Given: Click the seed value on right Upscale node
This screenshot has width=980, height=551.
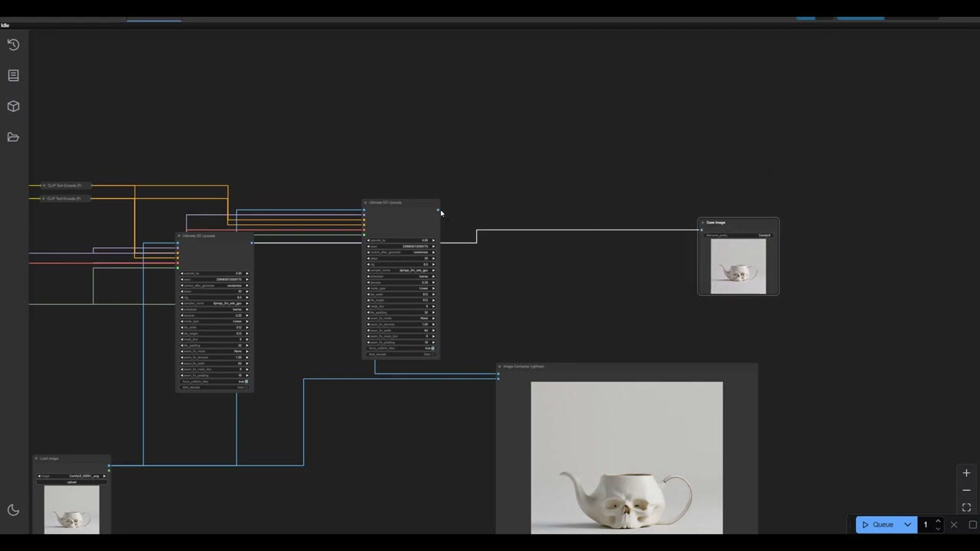Looking at the screenshot, I should [x=400, y=246].
